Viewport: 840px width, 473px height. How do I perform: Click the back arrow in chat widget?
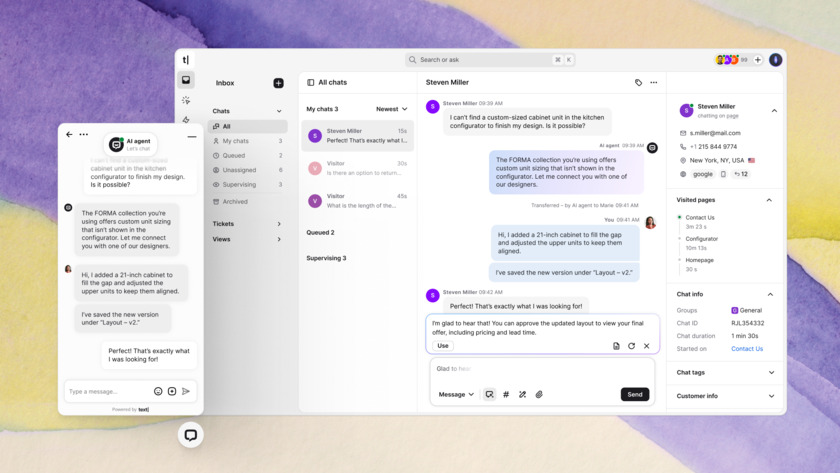point(69,134)
